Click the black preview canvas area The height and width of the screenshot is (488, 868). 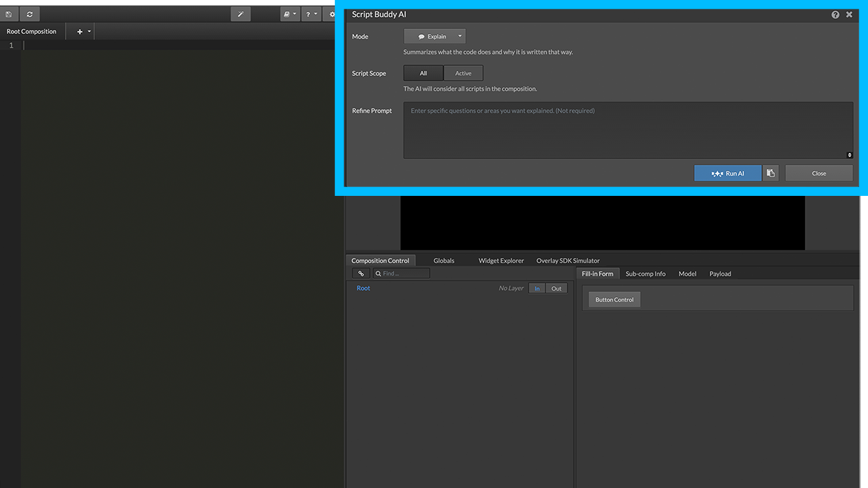click(602, 223)
